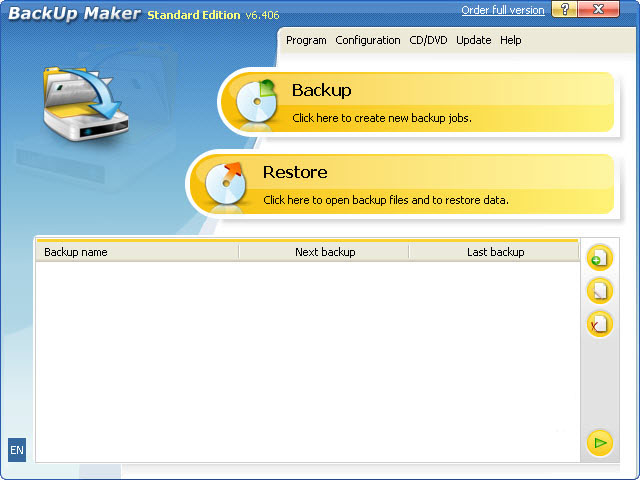Click the question mark help button in title bar
This screenshot has width=640, height=480.
[568, 11]
